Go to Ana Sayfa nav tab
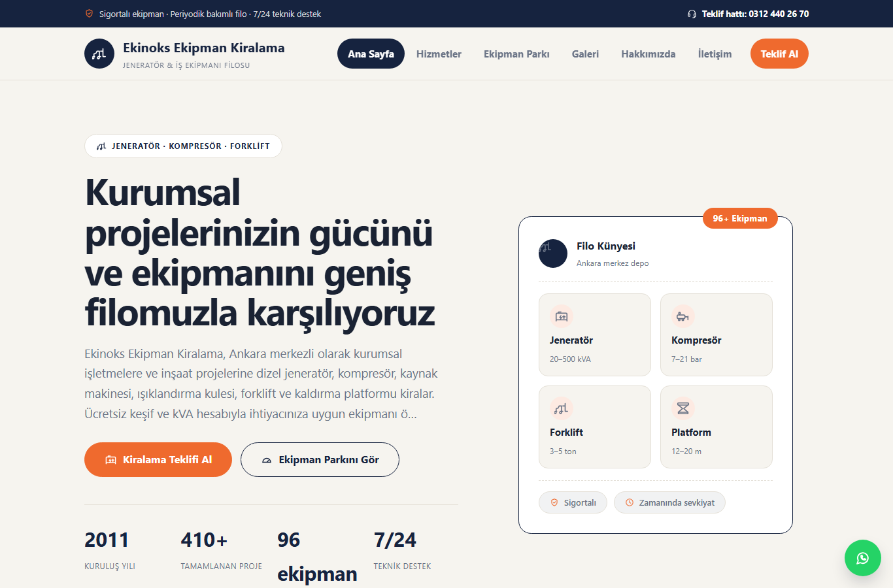 pyautogui.click(x=371, y=54)
